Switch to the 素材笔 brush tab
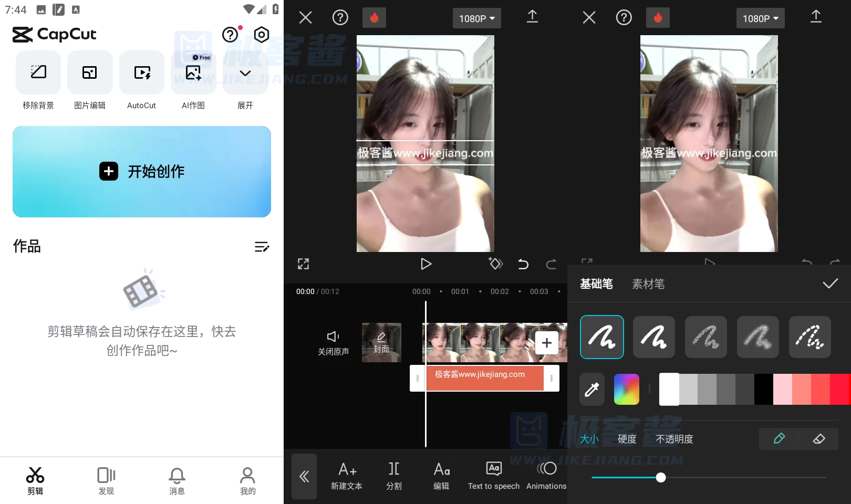851x504 pixels. click(648, 284)
